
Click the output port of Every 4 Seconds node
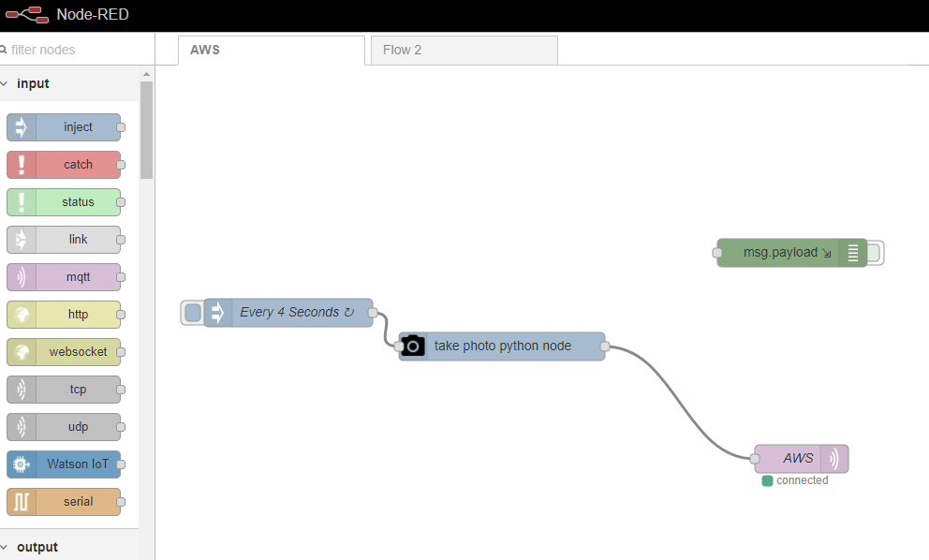coord(373,312)
